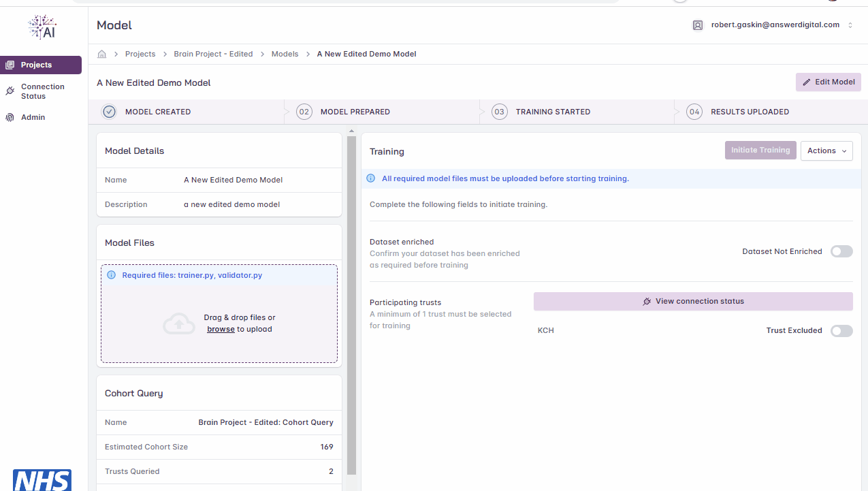Click the home icon in the breadcrumb

(102, 54)
